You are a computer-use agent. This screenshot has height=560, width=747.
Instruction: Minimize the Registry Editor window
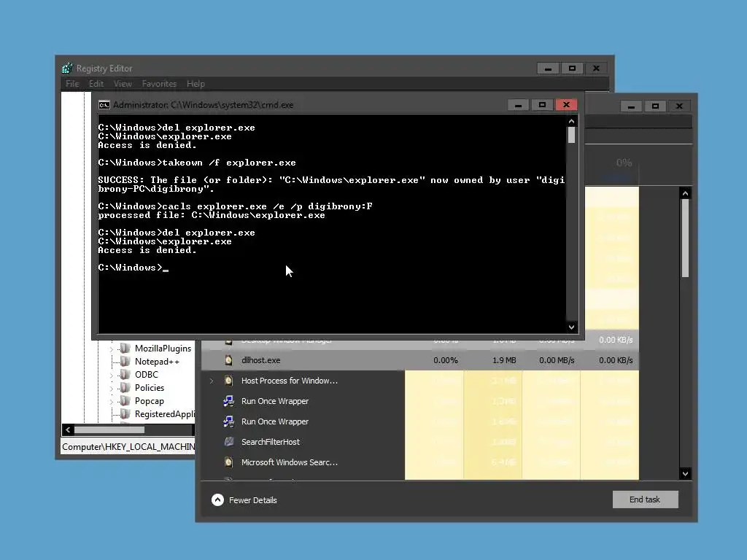pos(549,69)
